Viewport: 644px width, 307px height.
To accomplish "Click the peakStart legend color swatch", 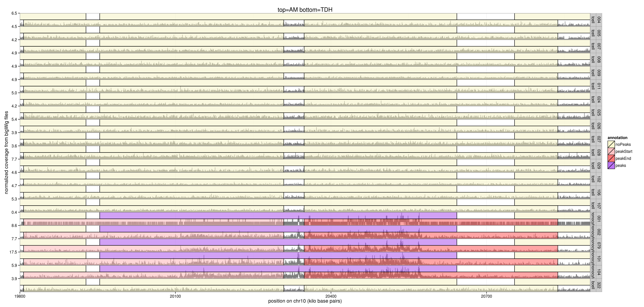I will pos(611,151).
